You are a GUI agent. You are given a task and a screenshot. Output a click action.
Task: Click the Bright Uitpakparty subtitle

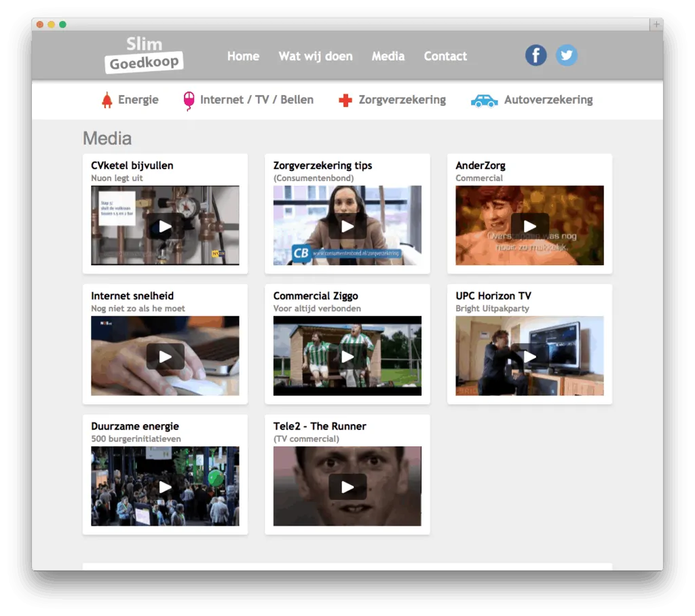coord(493,308)
